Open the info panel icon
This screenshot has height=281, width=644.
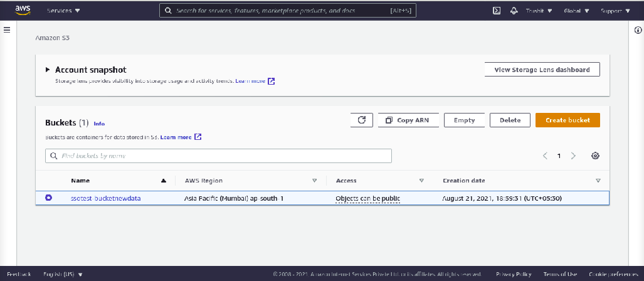638,30
